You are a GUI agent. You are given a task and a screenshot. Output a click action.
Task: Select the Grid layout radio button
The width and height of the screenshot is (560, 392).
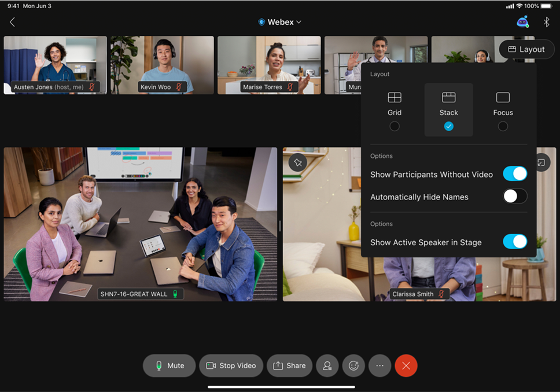click(x=395, y=126)
